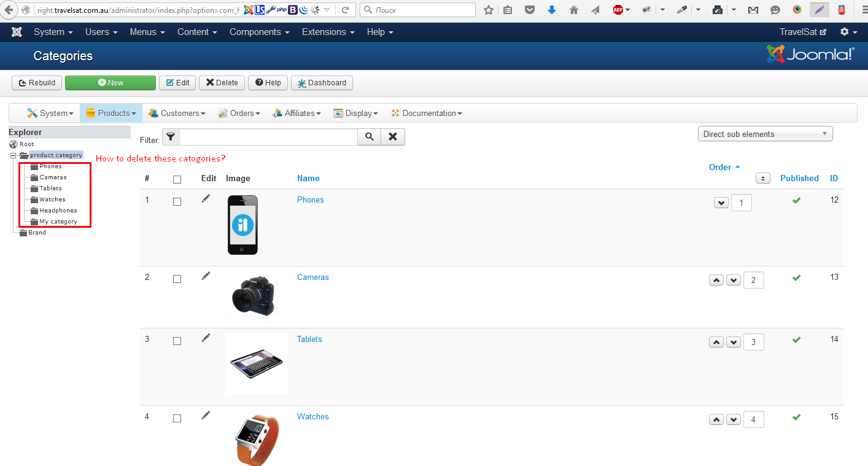Open the Menus menu
The width and height of the screenshot is (868, 466).
pyautogui.click(x=147, y=32)
